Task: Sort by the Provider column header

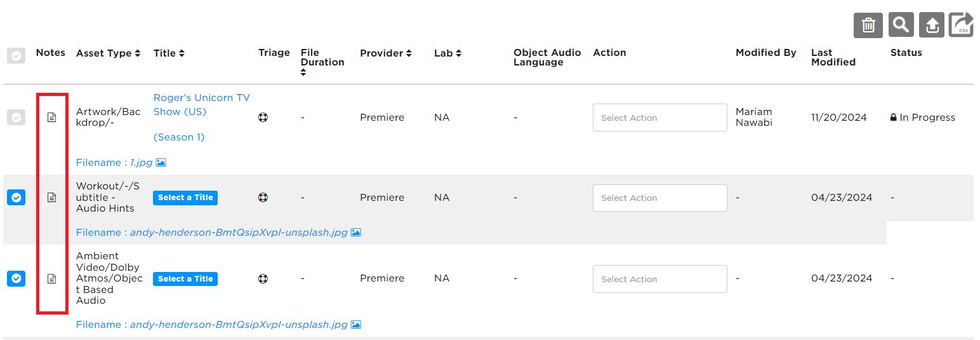Action: click(386, 53)
